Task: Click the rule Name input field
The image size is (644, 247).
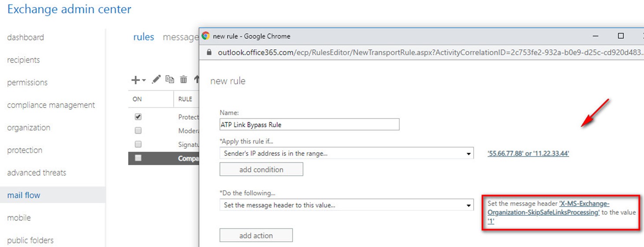Action: pyautogui.click(x=309, y=125)
